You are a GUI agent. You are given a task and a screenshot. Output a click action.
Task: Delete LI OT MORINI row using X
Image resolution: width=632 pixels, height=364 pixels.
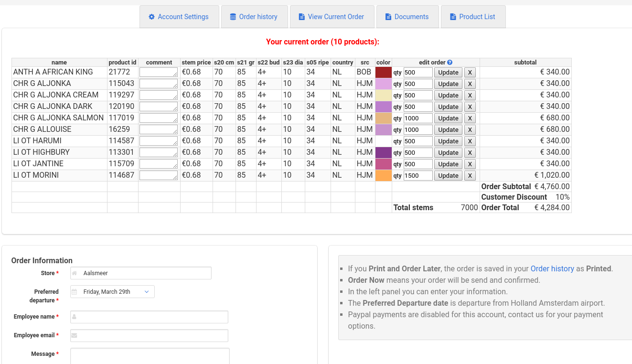470,176
